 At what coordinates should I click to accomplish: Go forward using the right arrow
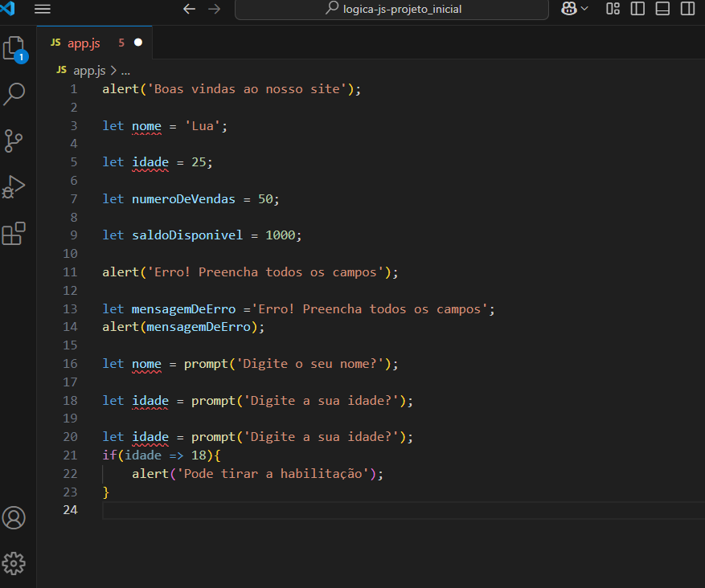[215, 9]
